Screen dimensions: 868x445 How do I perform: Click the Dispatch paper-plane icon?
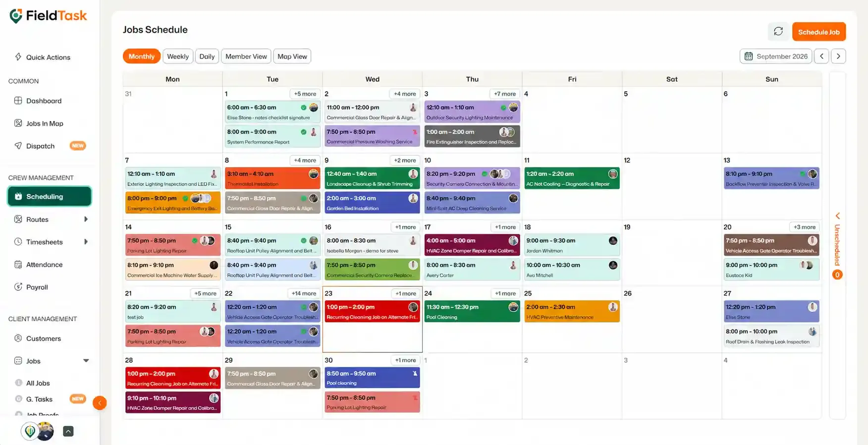pos(18,146)
